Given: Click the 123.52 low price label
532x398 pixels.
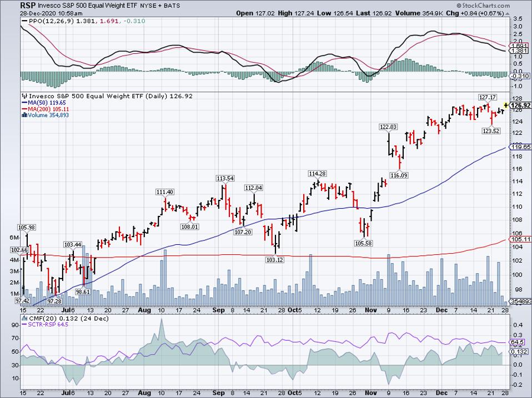Looking at the screenshot, I should (x=491, y=131).
